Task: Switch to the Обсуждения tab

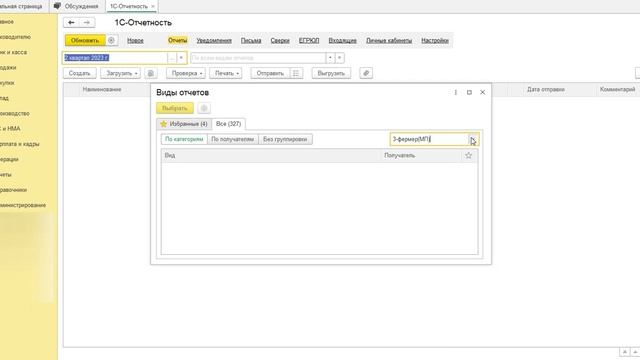Action: [77, 6]
